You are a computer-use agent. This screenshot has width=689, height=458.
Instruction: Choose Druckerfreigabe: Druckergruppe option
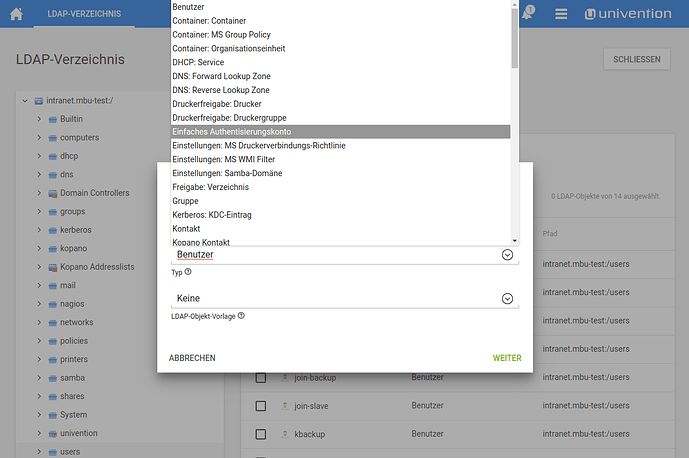(341, 118)
